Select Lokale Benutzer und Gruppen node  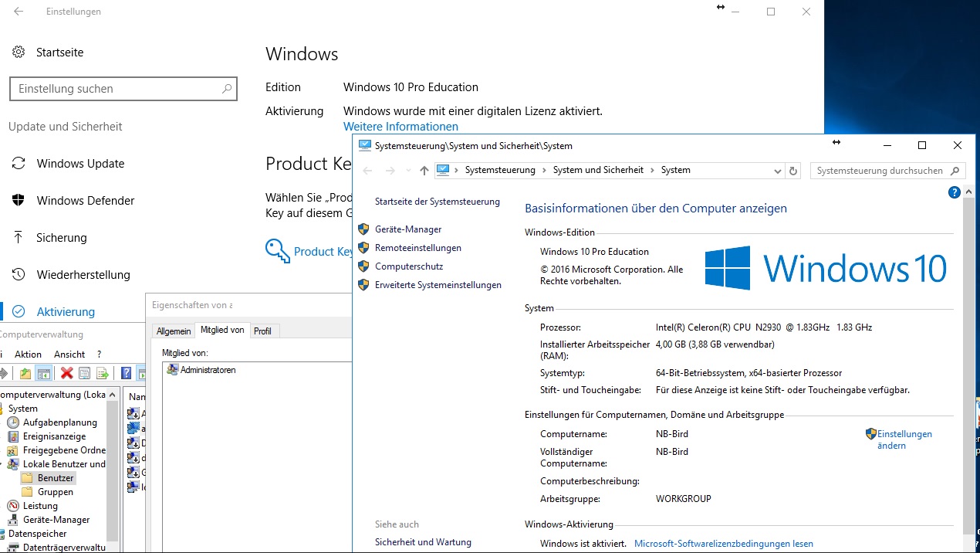click(64, 464)
